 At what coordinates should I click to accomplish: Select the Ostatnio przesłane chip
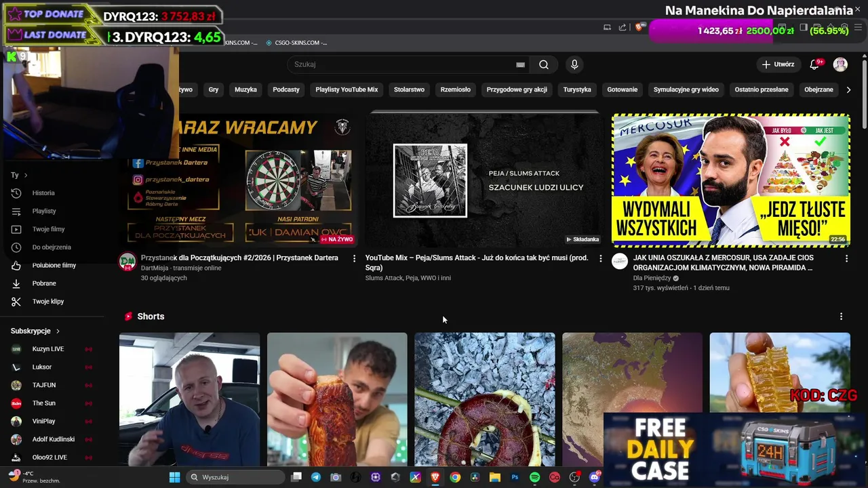point(762,89)
